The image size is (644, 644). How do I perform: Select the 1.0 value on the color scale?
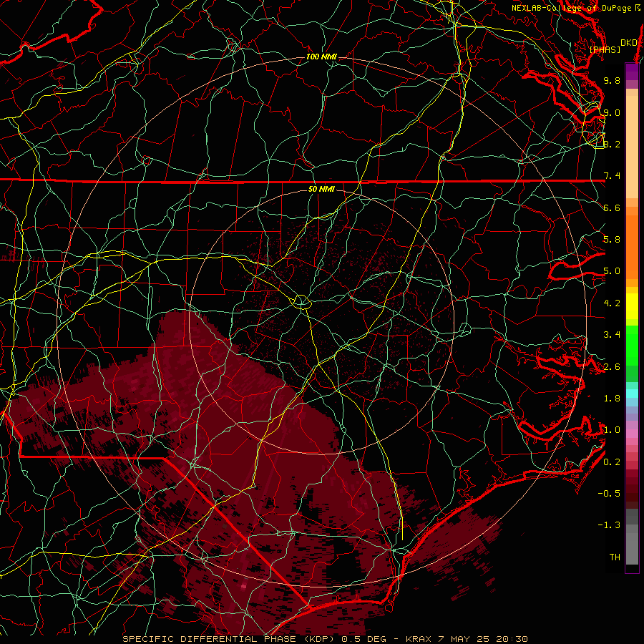click(612, 430)
